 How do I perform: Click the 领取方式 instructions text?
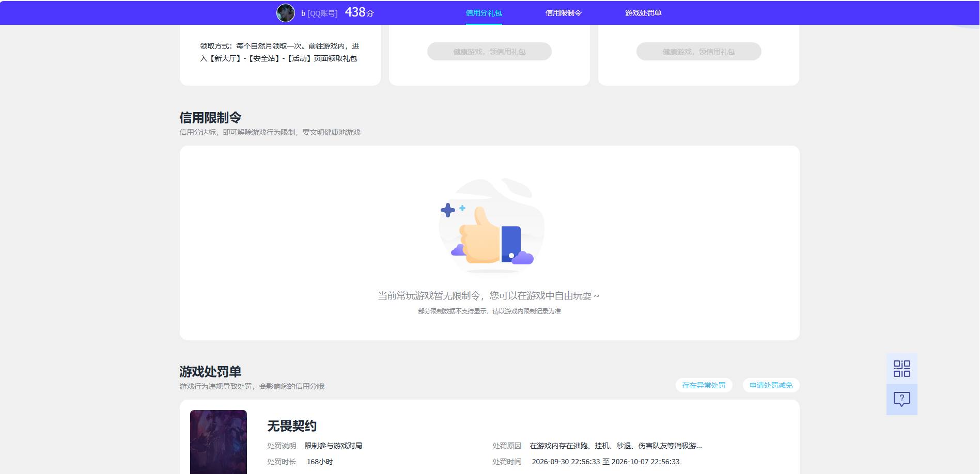click(x=279, y=52)
